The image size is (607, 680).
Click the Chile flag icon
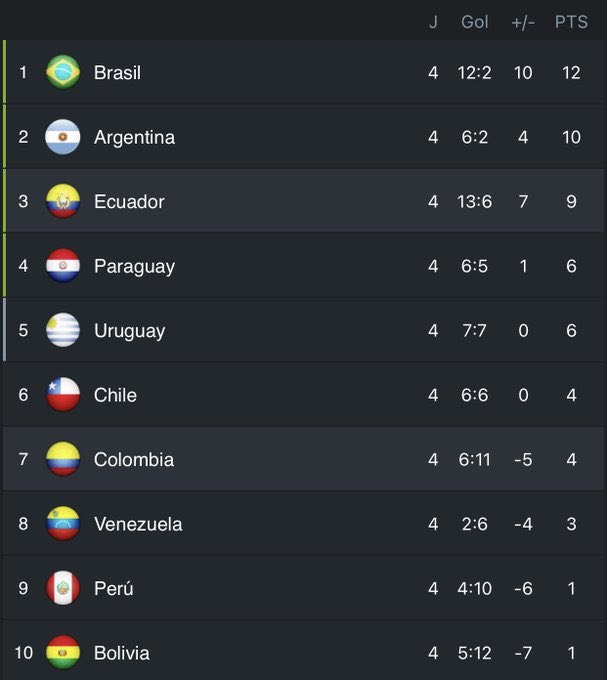[x=63, y=395]
